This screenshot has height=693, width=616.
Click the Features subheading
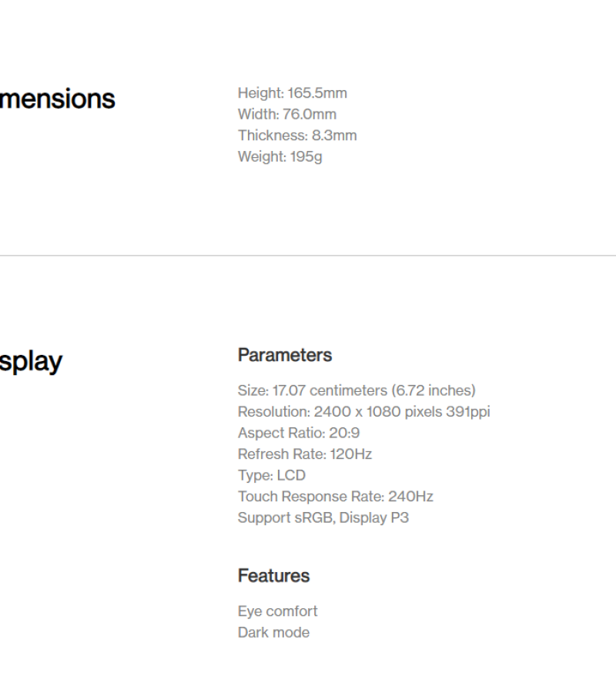[x=273, y=576]
